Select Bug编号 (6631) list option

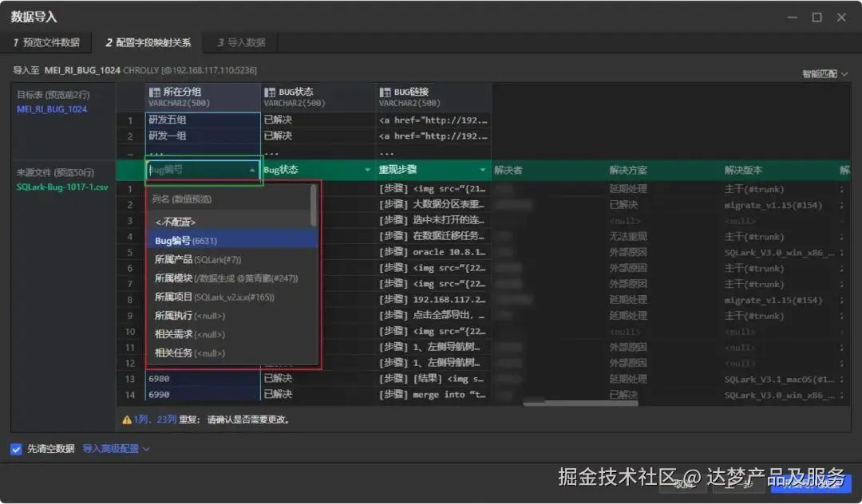point(231,241)
